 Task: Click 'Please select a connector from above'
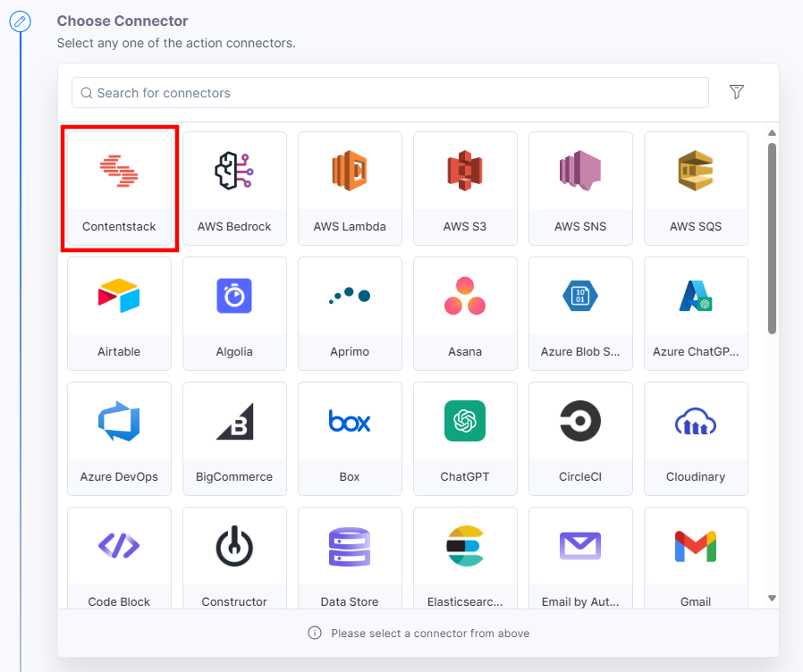[430, 633]
